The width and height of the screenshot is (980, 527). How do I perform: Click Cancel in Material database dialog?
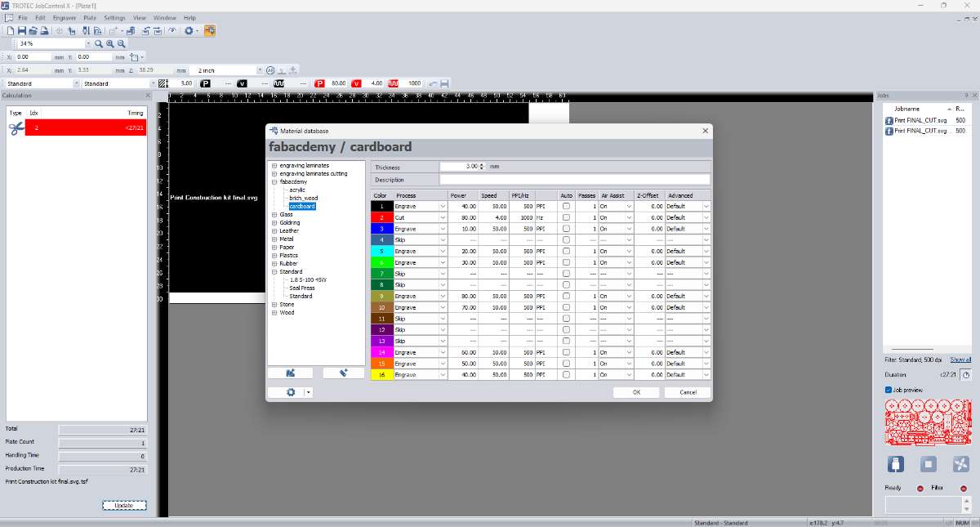coord(688,392)
